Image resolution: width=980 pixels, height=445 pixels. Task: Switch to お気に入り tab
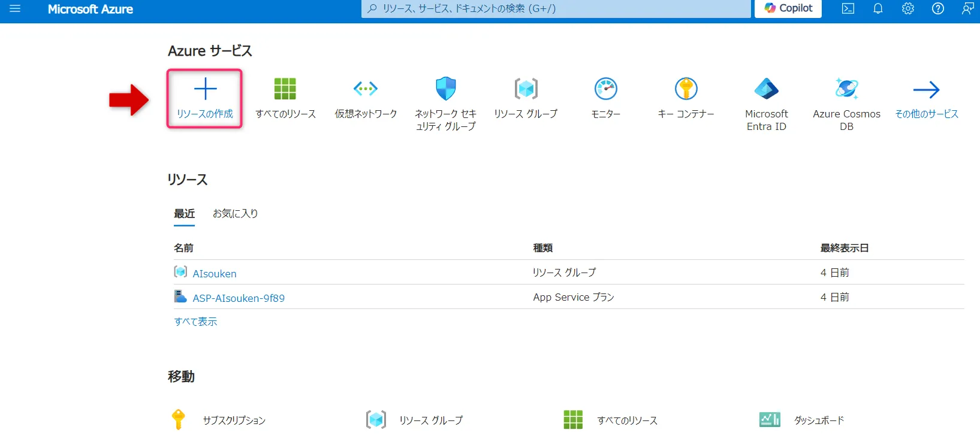(x=236, y=214)
